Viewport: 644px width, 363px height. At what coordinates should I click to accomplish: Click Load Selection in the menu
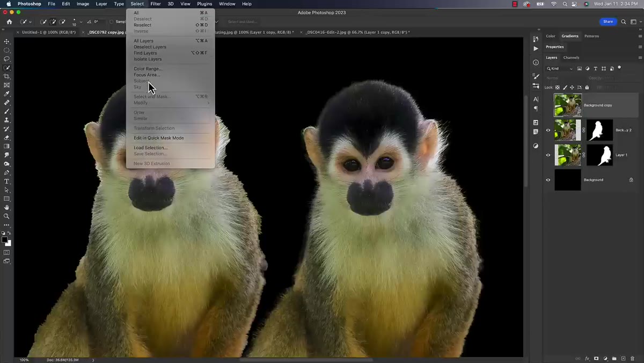click(151, 148)
